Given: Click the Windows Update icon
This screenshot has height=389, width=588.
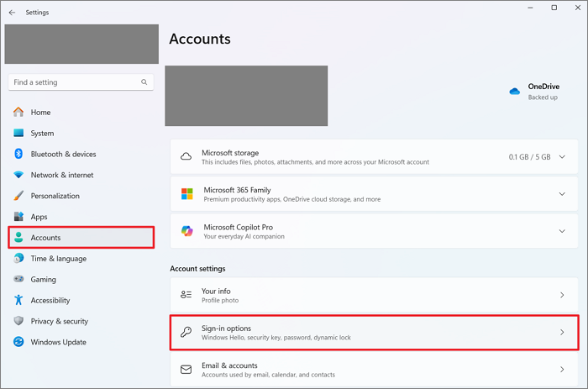Looking at the screenshot, I should 18,342.
